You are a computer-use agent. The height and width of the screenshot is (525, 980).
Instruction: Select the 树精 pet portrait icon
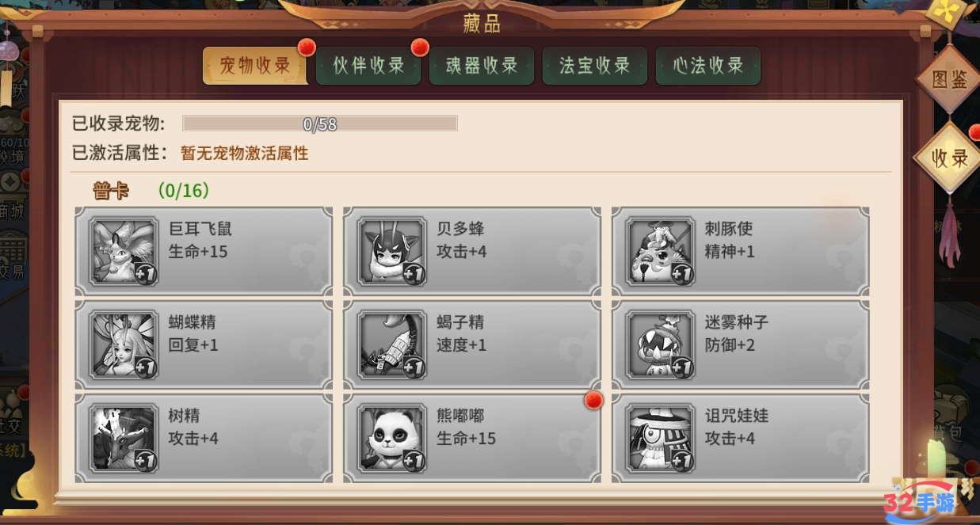124,438
